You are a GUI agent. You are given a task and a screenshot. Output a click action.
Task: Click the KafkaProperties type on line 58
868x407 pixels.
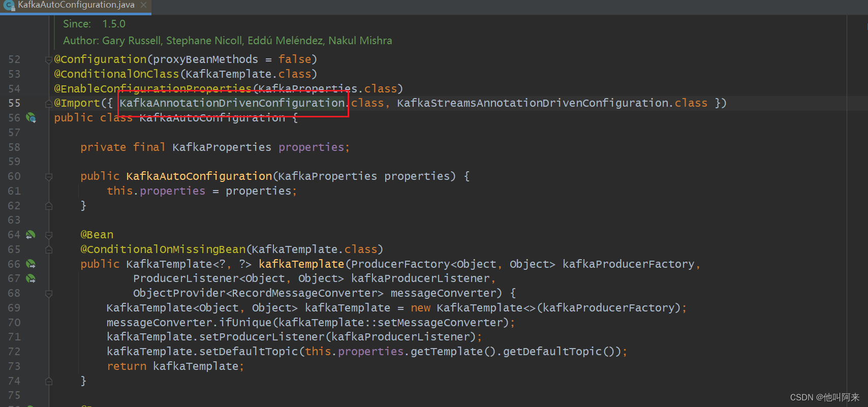pyautogui.click(x=222, y=147)
